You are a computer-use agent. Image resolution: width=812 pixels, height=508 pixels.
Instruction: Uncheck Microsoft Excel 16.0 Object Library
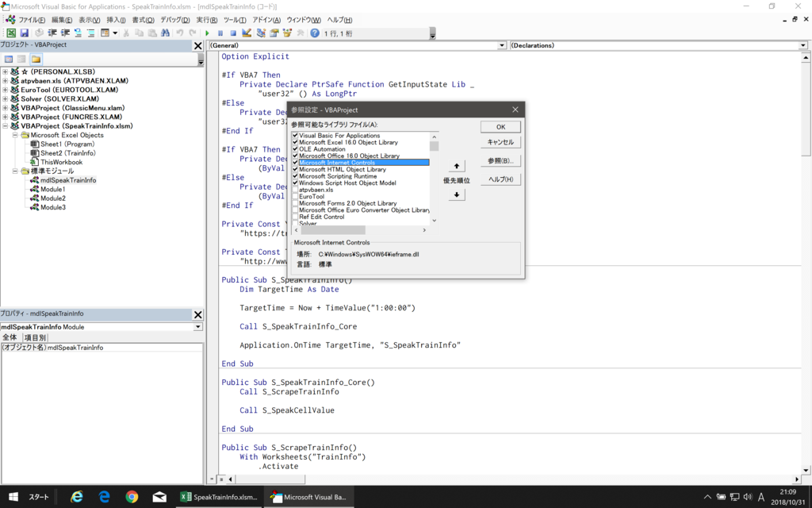(x=295, y=142)
